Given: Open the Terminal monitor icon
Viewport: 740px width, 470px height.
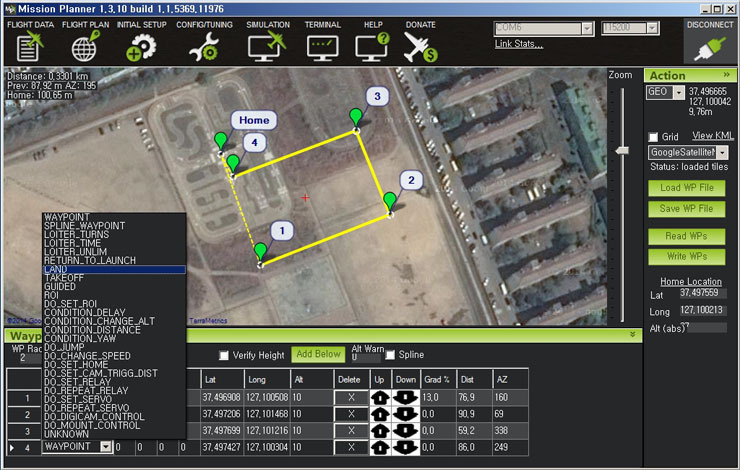Looking at the screenshot, I should (x=322, y=48).
